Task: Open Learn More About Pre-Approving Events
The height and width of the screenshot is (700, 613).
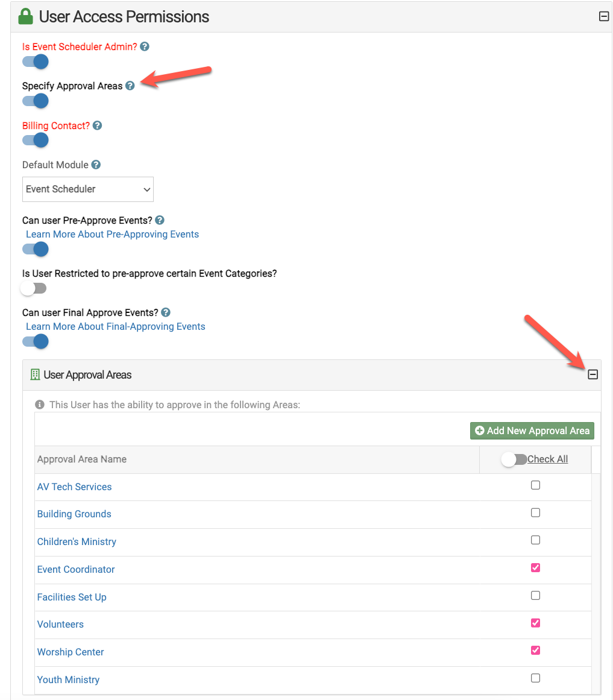Action: [112, 234]
